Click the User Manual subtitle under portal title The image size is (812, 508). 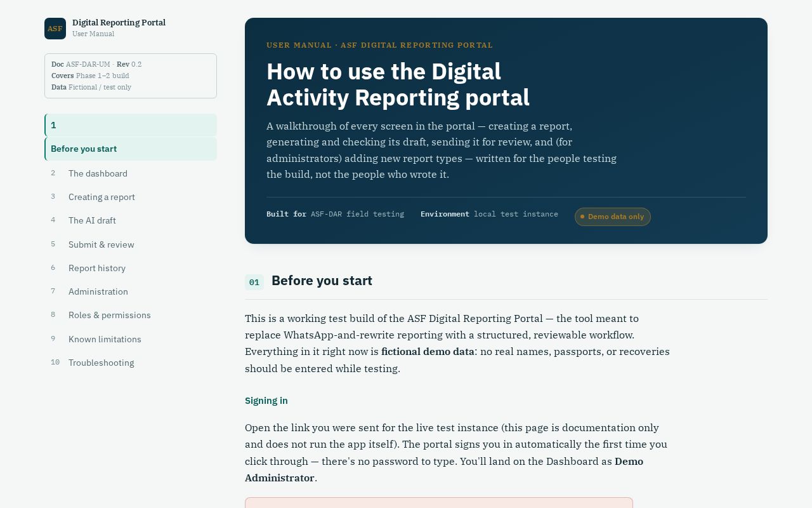tap(93, 34)
